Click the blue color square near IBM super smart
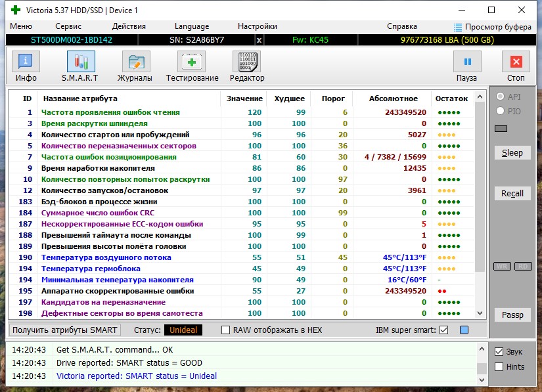 (x=464, y=330)
